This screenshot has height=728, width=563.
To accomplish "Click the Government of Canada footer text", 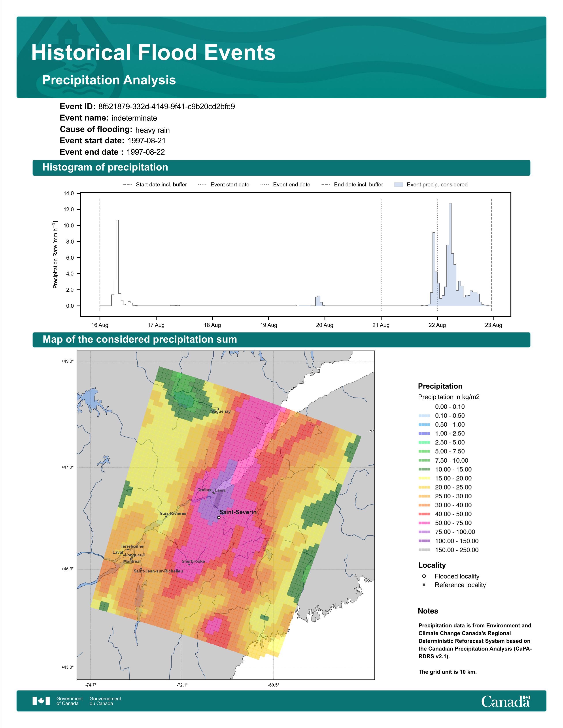I will tap(69, 701).
